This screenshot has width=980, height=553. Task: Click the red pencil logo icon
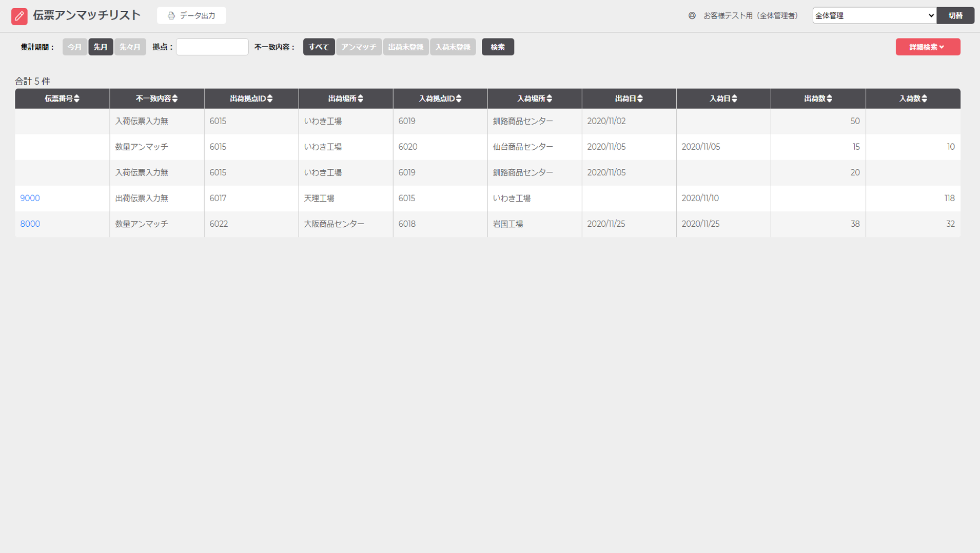click(x=19, y=16)
